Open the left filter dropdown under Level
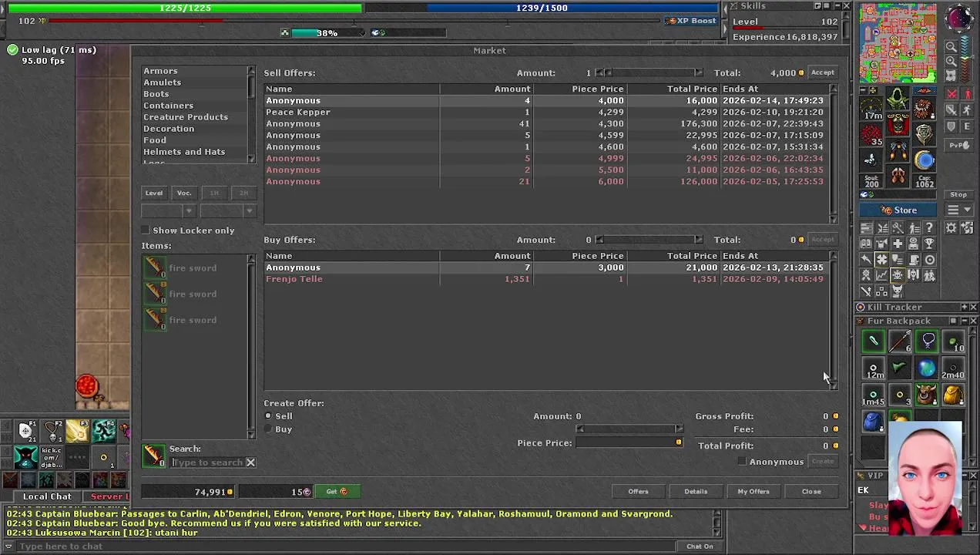This screenshot has height=555, width=980. [168, 211]
